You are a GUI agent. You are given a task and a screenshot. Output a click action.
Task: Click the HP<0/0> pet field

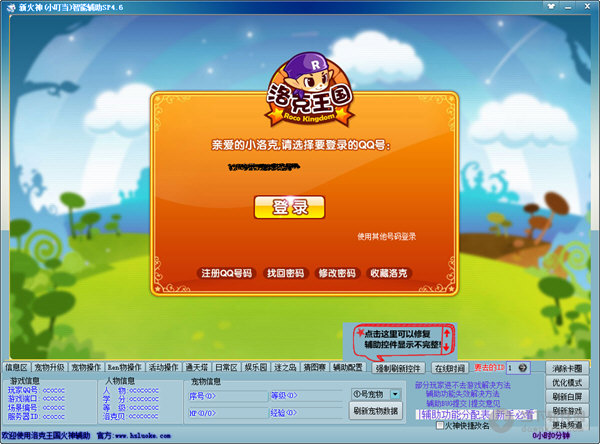[x=228, y=413]
